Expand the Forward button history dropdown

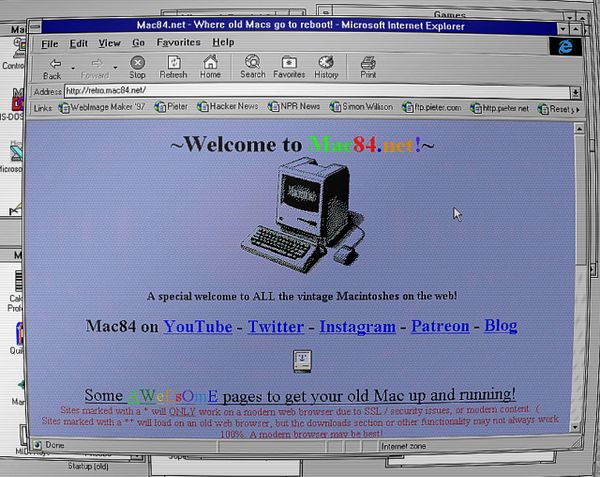pyautogui.click(x=115, y=68)
